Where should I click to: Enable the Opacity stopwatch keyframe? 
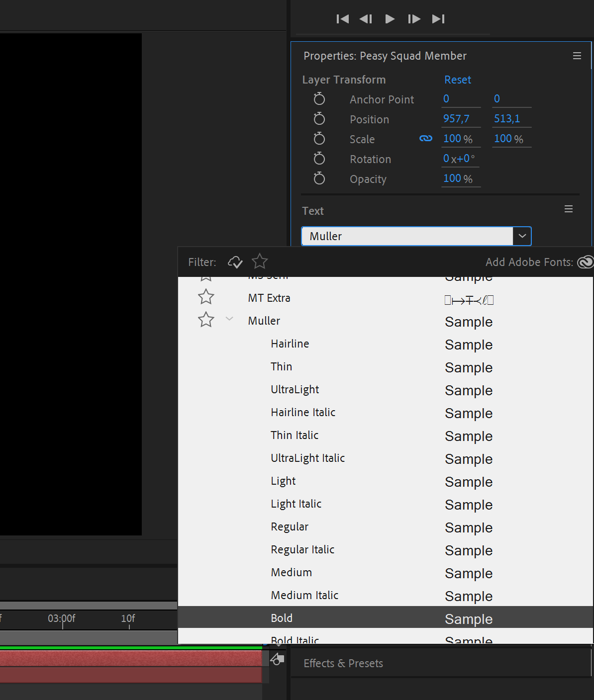[x=319, y=178]
